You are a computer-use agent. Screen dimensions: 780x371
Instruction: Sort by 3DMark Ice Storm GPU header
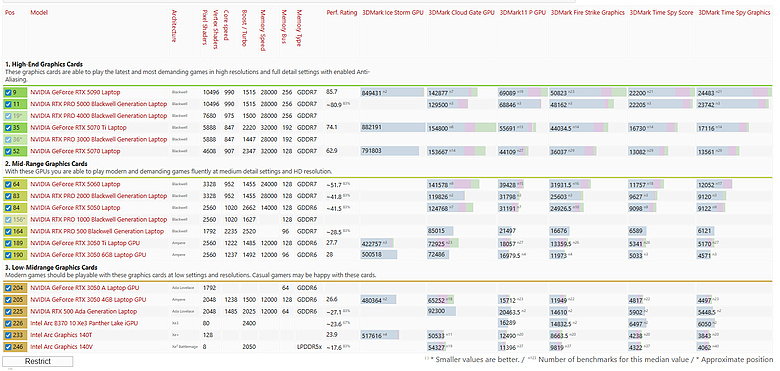393,12
